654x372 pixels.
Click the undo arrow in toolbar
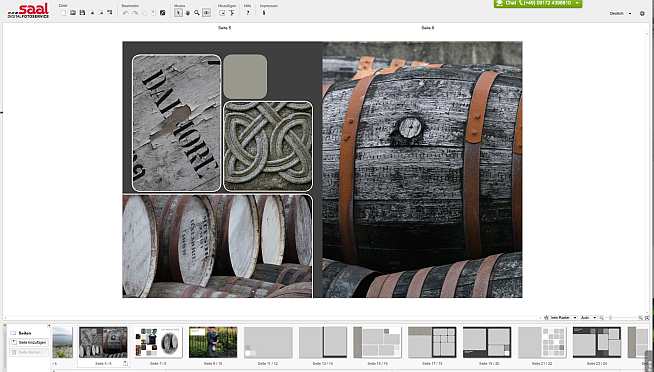[126, 13]
